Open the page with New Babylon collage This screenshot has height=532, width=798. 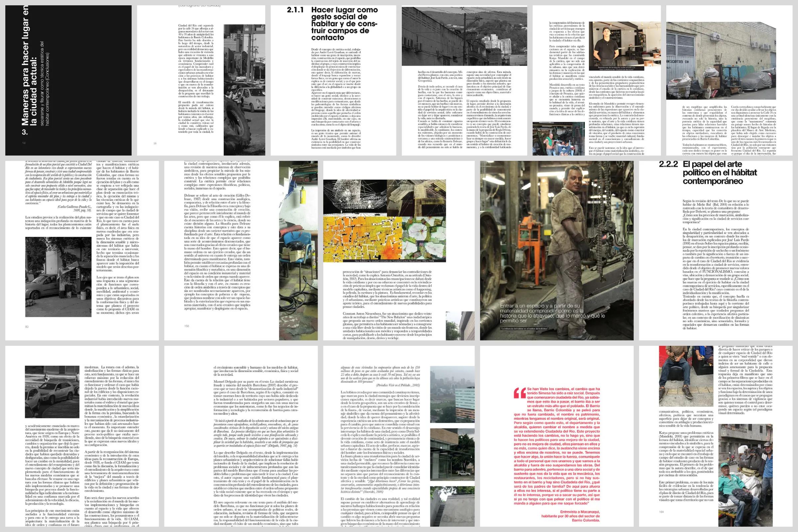(x=399, y=250)
